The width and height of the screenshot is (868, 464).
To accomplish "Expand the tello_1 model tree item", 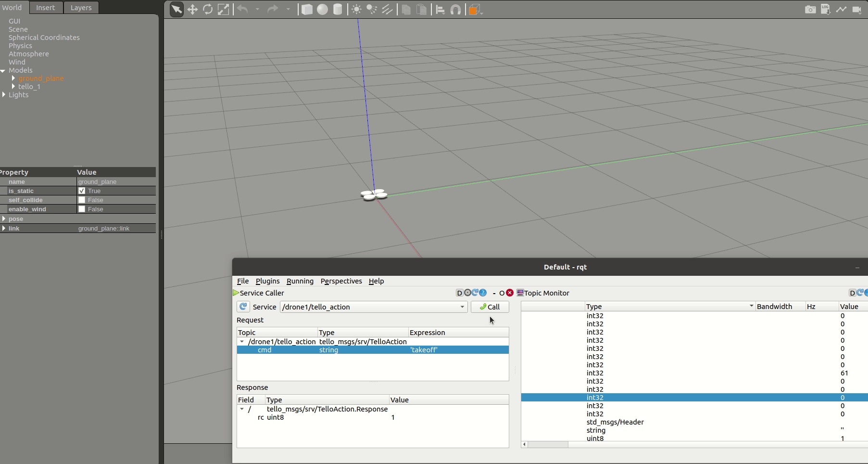I will point(13,87).
